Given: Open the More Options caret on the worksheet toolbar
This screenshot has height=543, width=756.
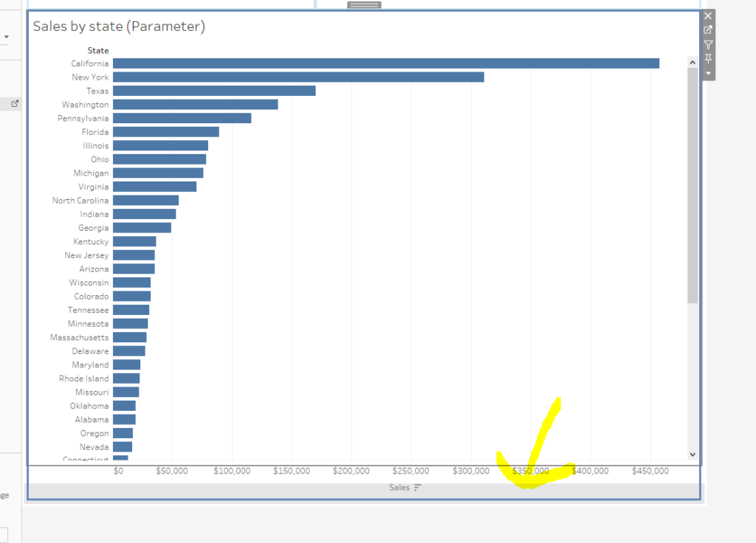Looking at the screenshot, I should tap(707, 72).
